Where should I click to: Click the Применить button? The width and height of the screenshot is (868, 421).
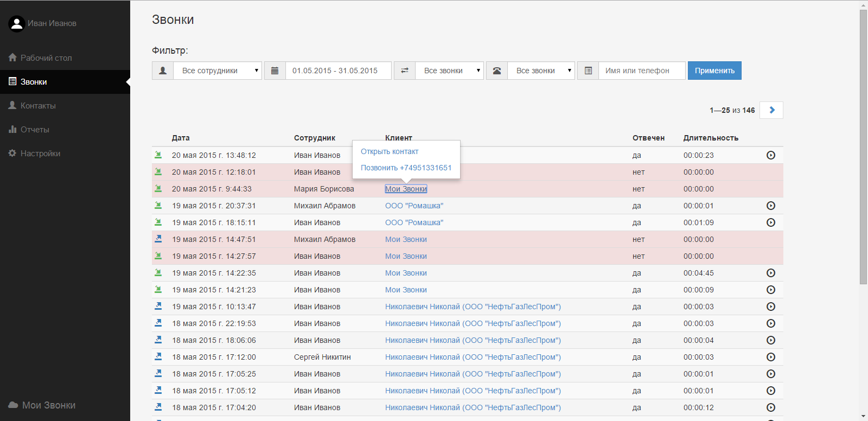pyautogui.click(x=714, y=71)
